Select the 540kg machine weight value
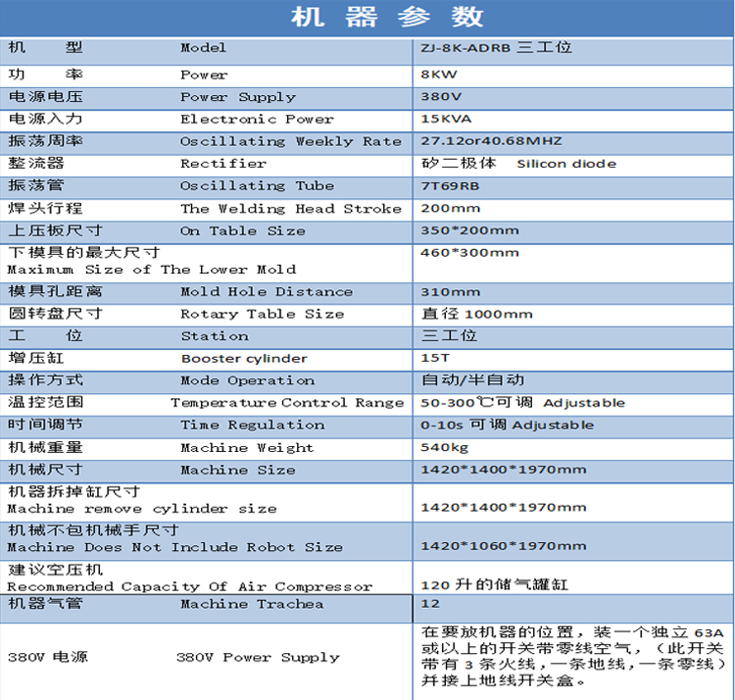This screenshot has width=735, height=700. pyautogui.click(x=445, y=448)
